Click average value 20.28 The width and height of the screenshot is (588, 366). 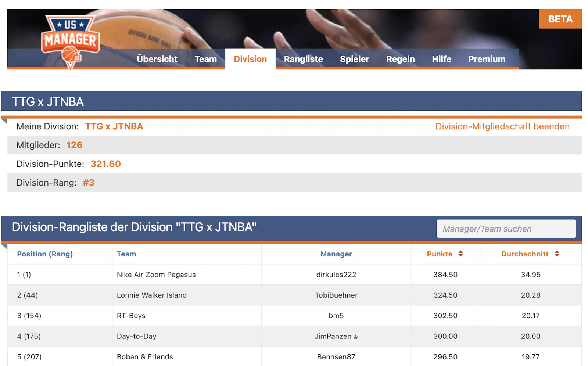coord(531,295)
